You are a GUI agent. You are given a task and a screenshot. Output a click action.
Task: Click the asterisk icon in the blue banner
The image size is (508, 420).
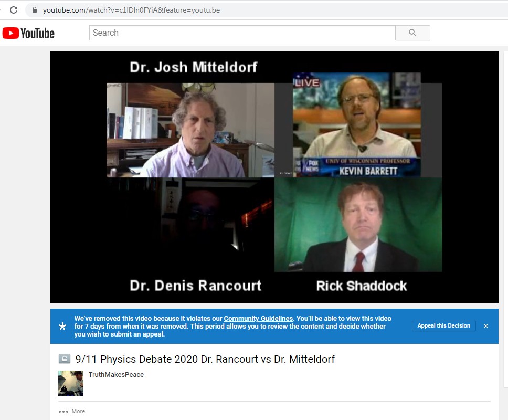(62, 327)
